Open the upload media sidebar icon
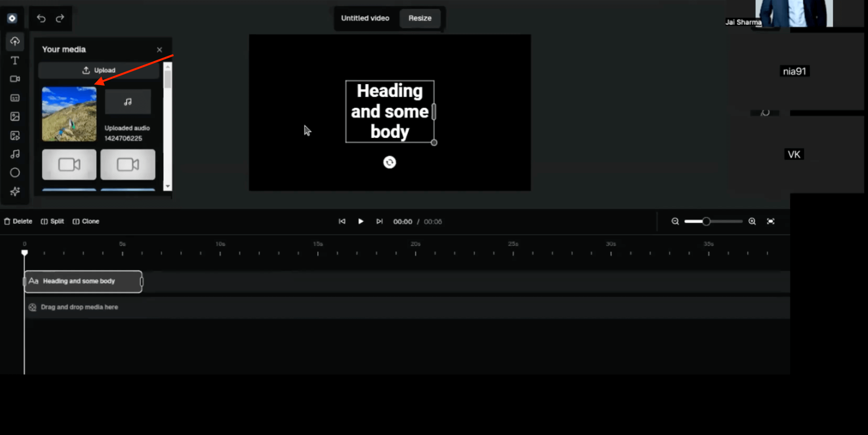The width and height of the screenshot is (868, 435). click(x=15, y=41)
